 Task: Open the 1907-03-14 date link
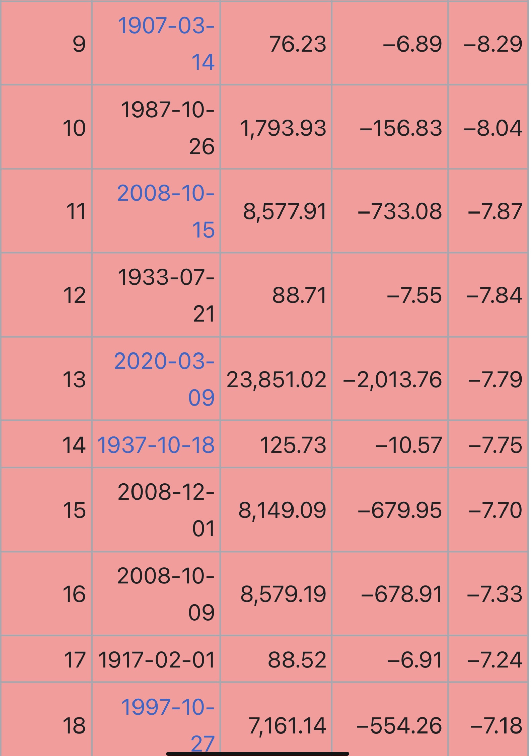[166, 44]
